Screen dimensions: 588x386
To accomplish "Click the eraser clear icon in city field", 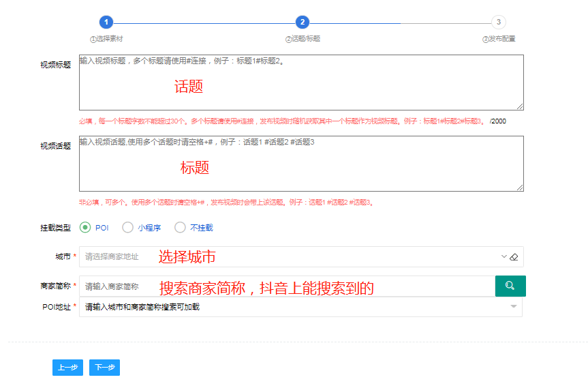I will pos(514,257).
